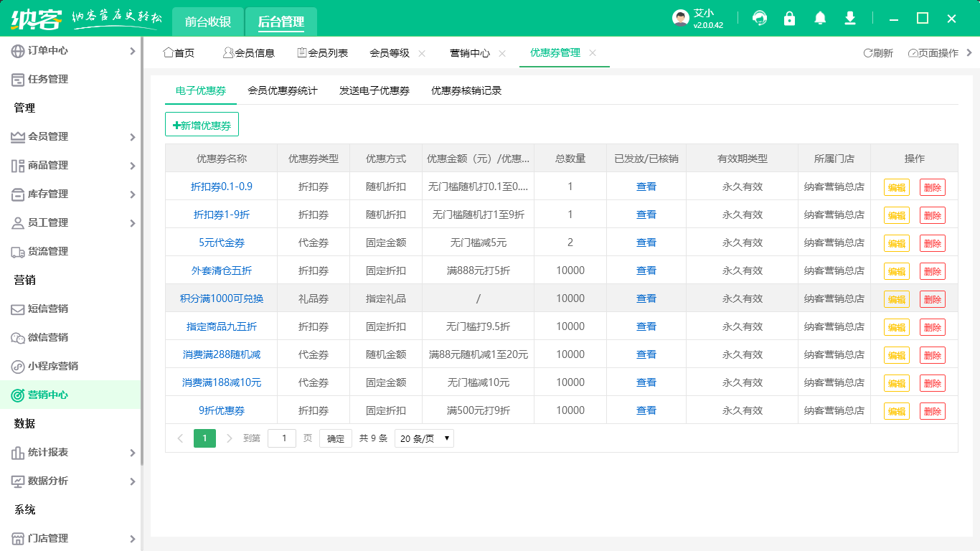Open 小程序营销 in the sidebar

coord(52,366)
